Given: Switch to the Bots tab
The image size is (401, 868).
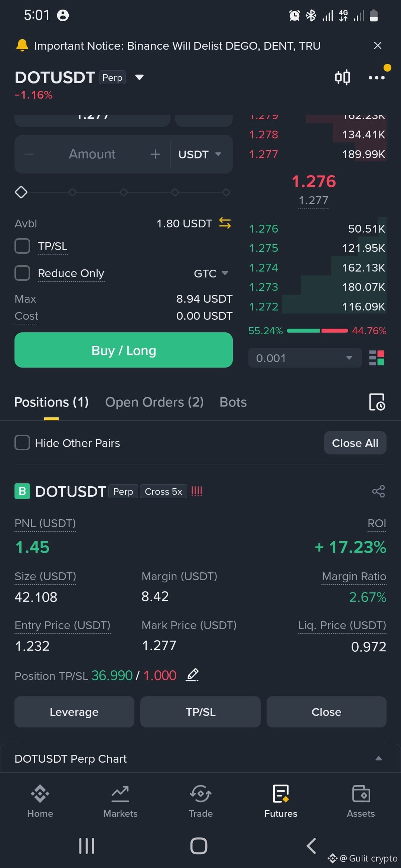Looking at the screenshot, I should tap(233, 402).
